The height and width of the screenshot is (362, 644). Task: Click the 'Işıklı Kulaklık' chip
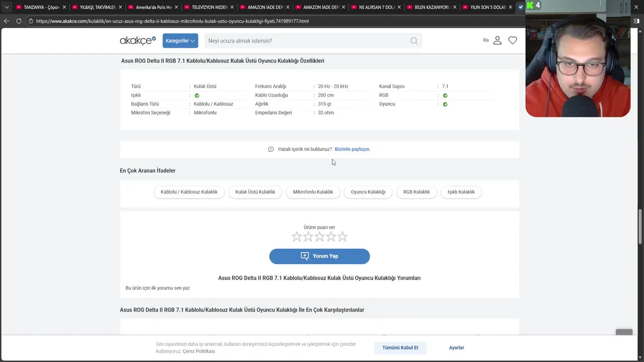click(x=461, y=192)
